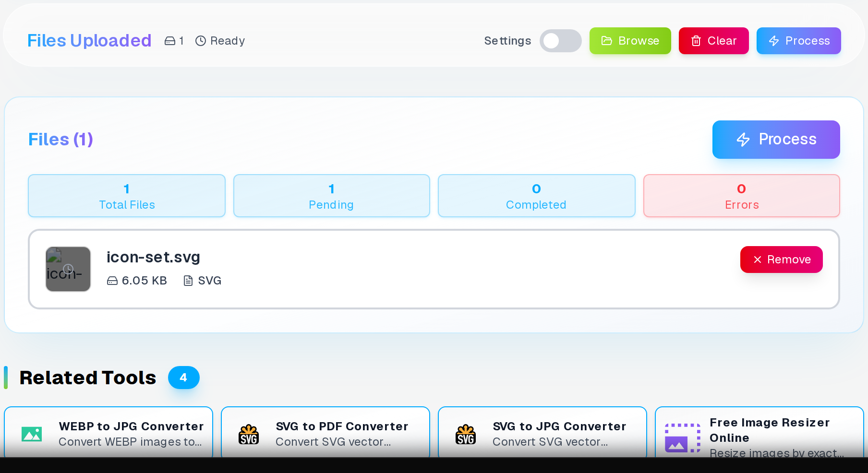Click the red Clear button
The image size is (868, 473).
[713, 41]
